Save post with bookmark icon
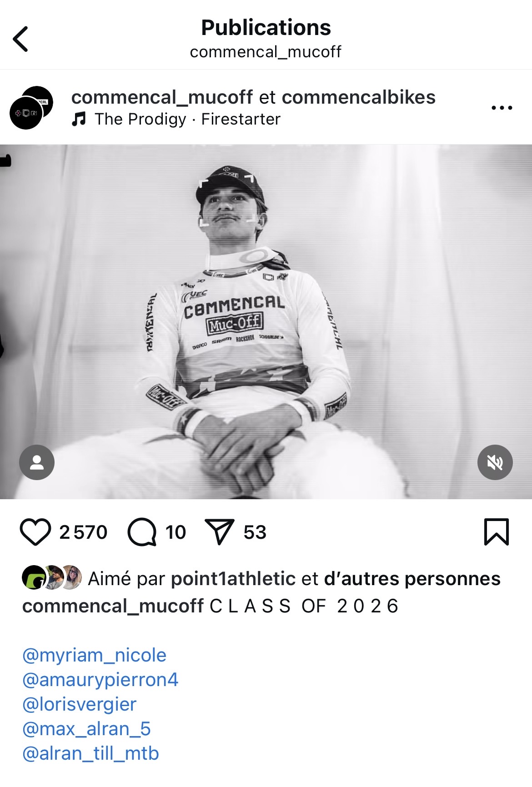The width and height of the screenshot is (532, 787). click(497, 531)
